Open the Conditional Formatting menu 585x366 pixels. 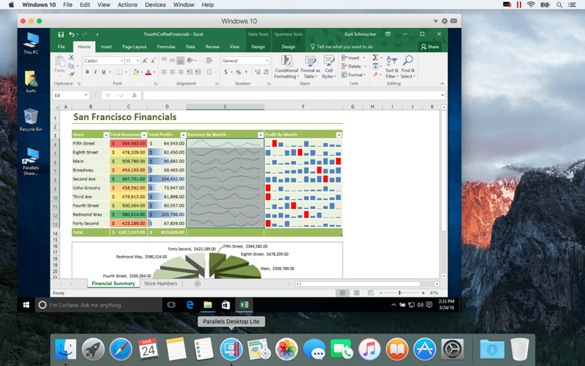click(x=286, y=67)
